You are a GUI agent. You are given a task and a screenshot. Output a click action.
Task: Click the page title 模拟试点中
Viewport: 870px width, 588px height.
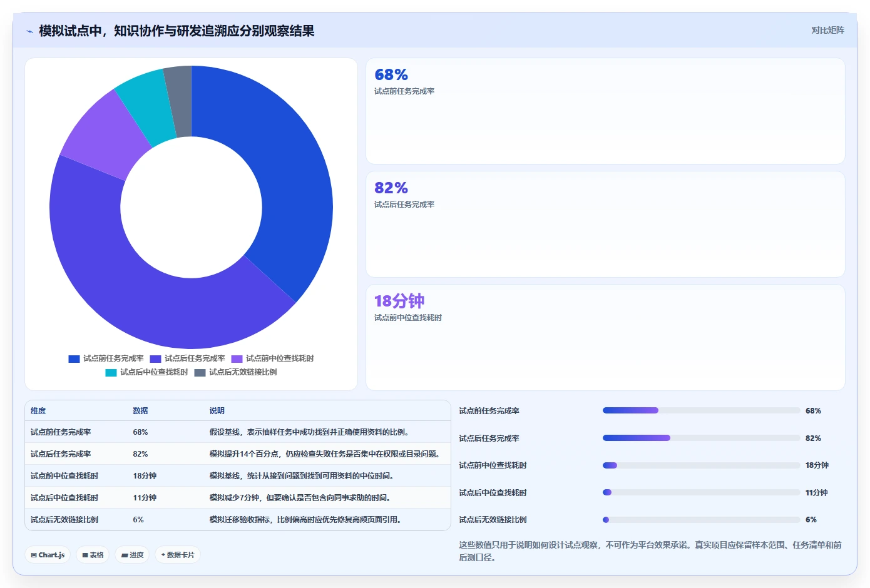point(177,31)
